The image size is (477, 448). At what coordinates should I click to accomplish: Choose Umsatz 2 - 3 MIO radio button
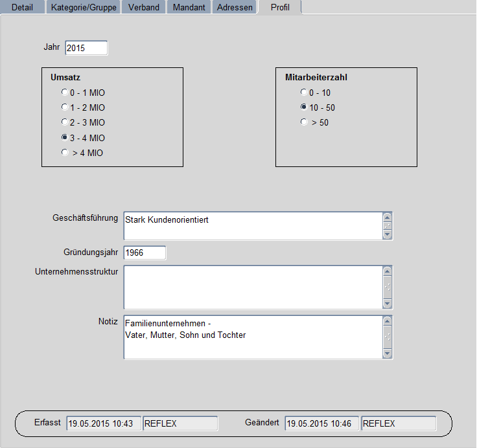[x=65, y=122]
